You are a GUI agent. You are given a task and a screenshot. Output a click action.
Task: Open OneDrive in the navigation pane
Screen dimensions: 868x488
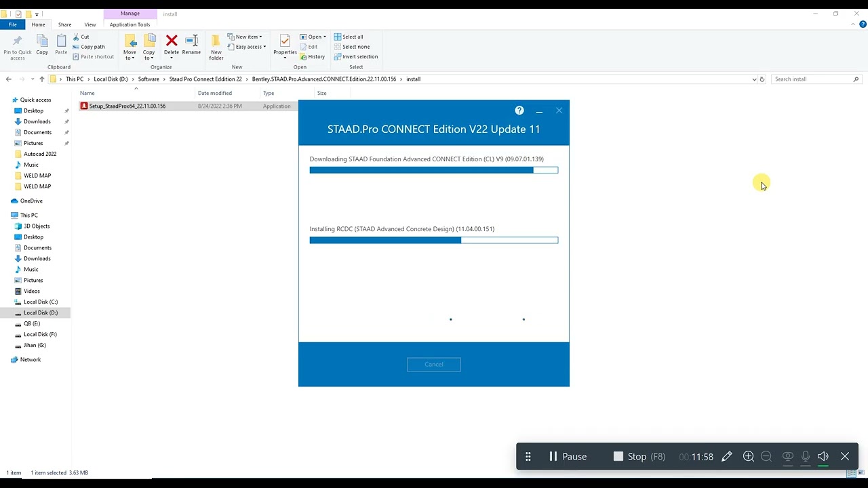click(31, 201)
